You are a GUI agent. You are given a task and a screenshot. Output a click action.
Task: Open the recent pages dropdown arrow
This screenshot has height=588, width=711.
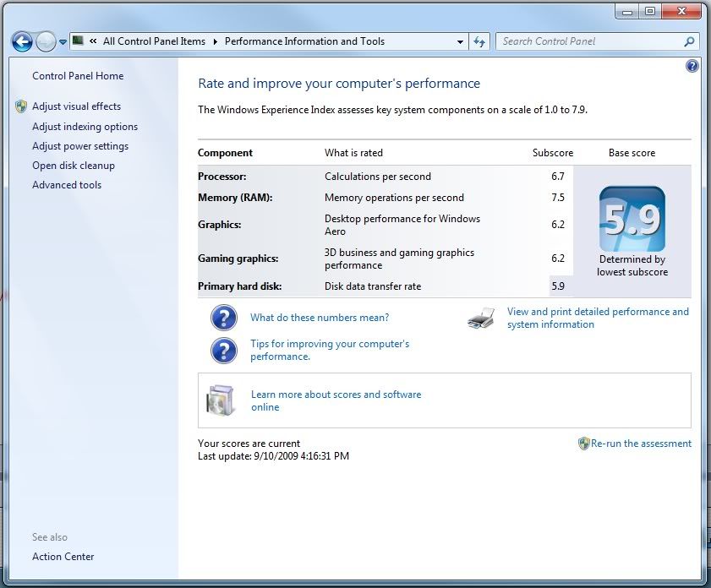point(63,41)
